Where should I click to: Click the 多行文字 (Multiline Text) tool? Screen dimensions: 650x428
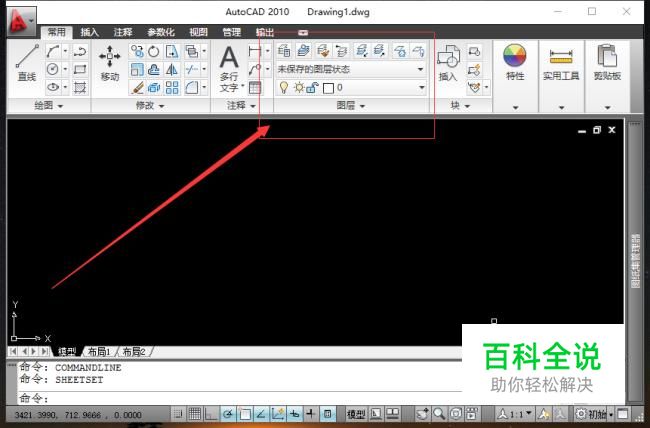(x=229, y=68)
